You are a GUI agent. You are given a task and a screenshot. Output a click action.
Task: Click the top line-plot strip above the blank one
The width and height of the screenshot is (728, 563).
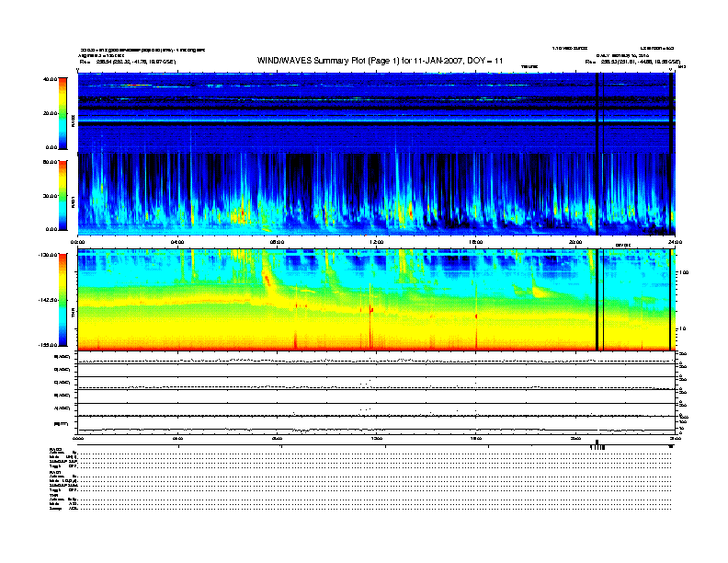click(x=376, y=358)
